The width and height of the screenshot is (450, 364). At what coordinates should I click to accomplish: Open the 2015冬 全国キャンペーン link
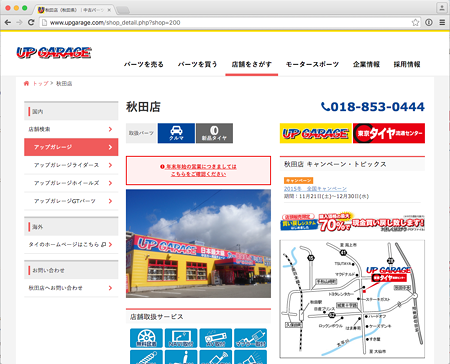[315, 189]
